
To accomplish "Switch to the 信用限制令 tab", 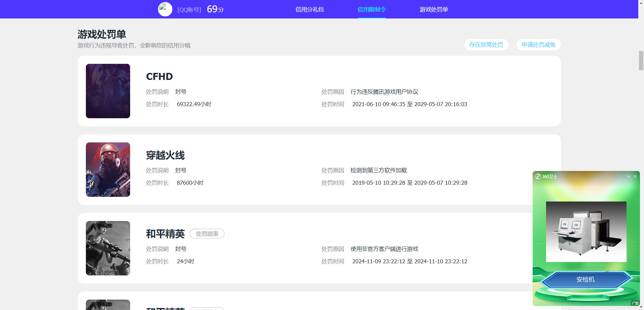I will coord(372,9).
